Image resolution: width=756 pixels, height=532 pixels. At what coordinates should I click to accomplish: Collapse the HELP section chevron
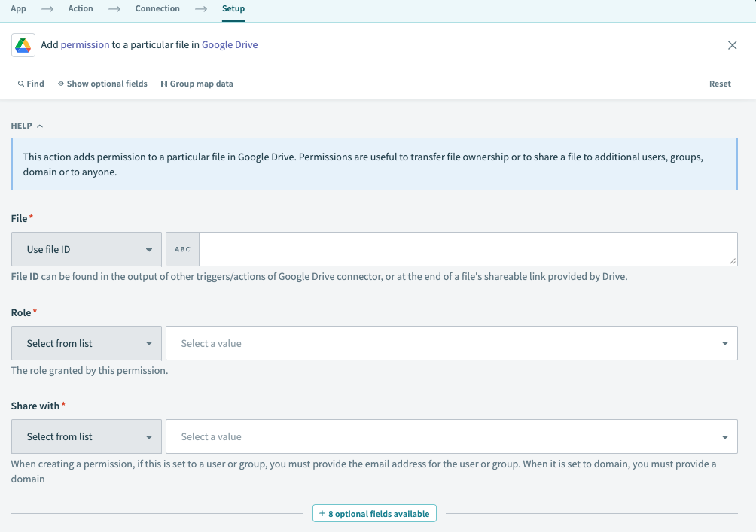pyautogui.click(x=41, y=126)
